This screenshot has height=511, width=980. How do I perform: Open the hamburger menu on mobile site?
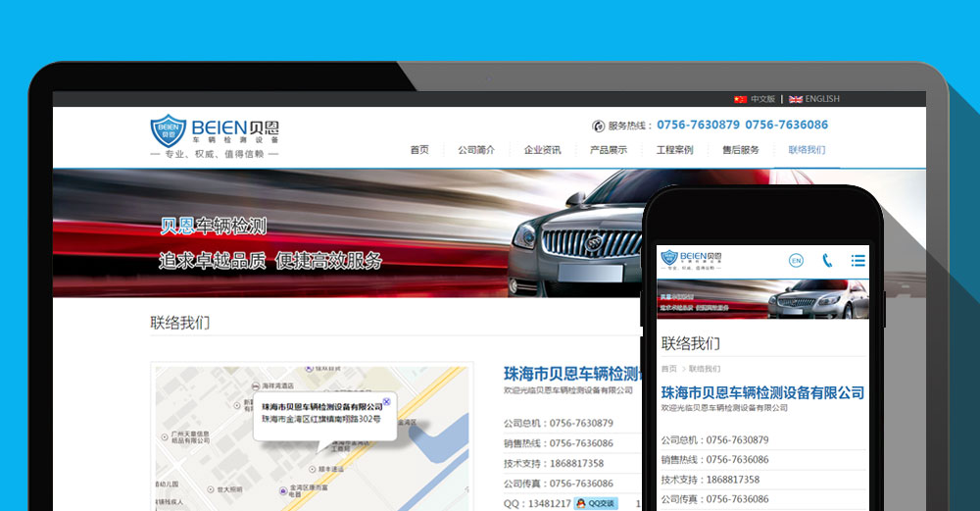[857, 260]
